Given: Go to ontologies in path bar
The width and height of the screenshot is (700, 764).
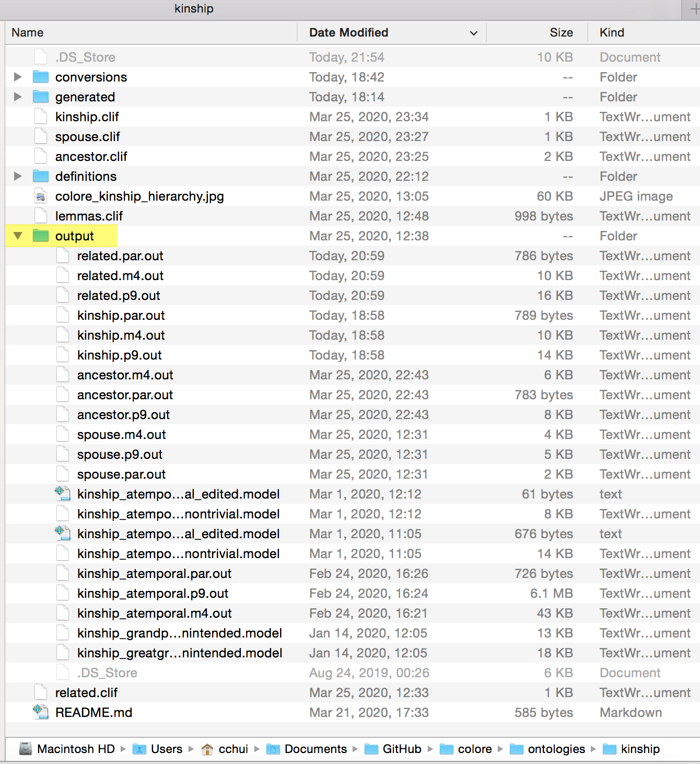Looking at the screenshot, I should (x=556, y=749).
